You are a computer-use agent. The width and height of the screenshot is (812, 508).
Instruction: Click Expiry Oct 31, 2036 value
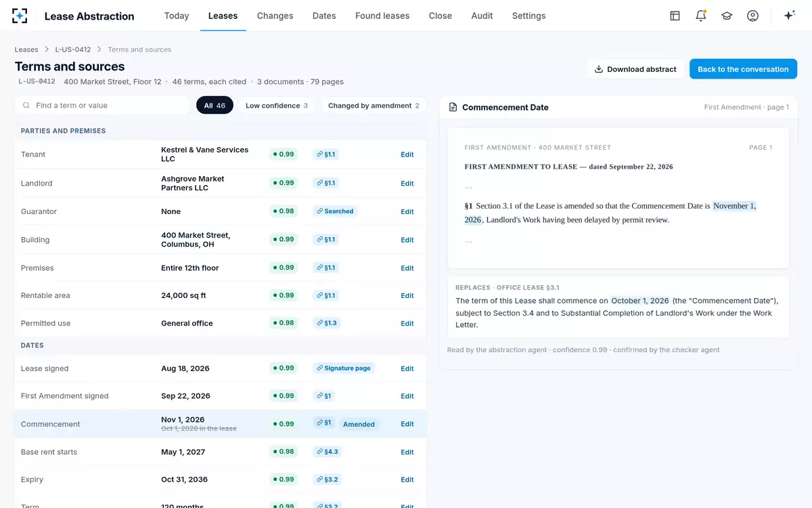pyautogui.click(x=184, y=480)
